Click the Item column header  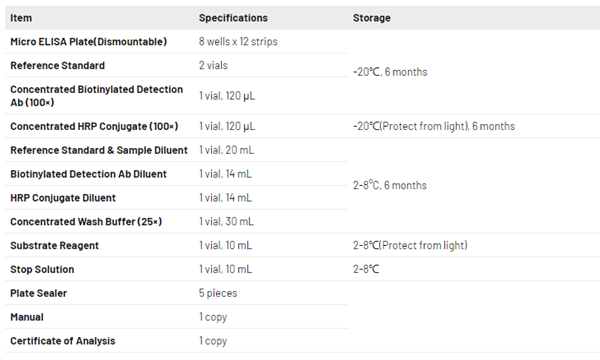point(21,18)
